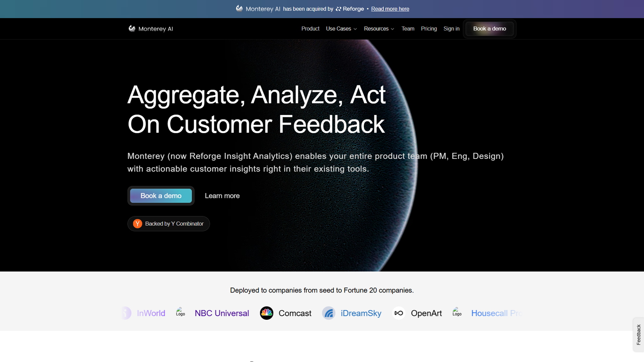Click the gradient Book a demo hero button
This screenshot has width=644, height=362.
pos(161,196)
